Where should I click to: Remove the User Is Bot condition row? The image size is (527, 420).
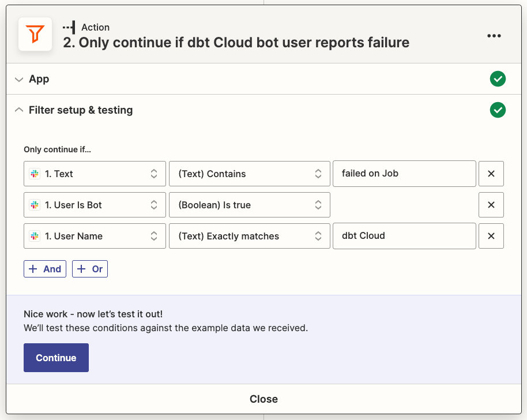(491, 205)
